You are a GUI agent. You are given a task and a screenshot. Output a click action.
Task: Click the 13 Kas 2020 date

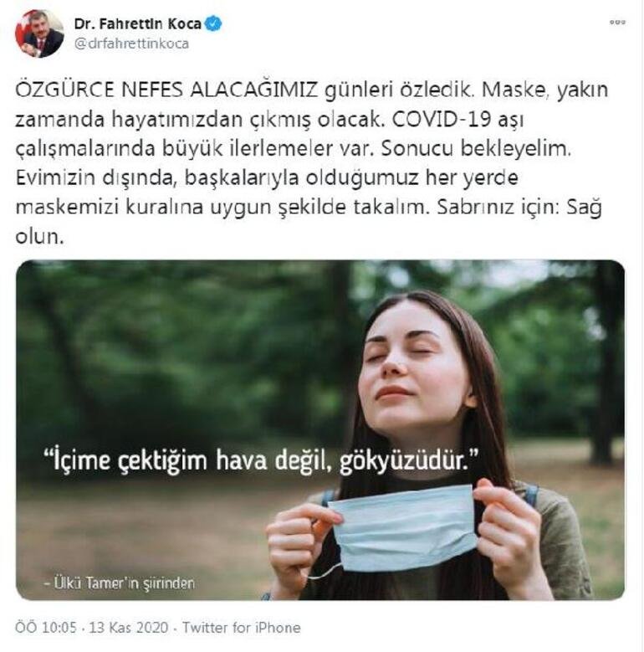click(x=129, y=628)
